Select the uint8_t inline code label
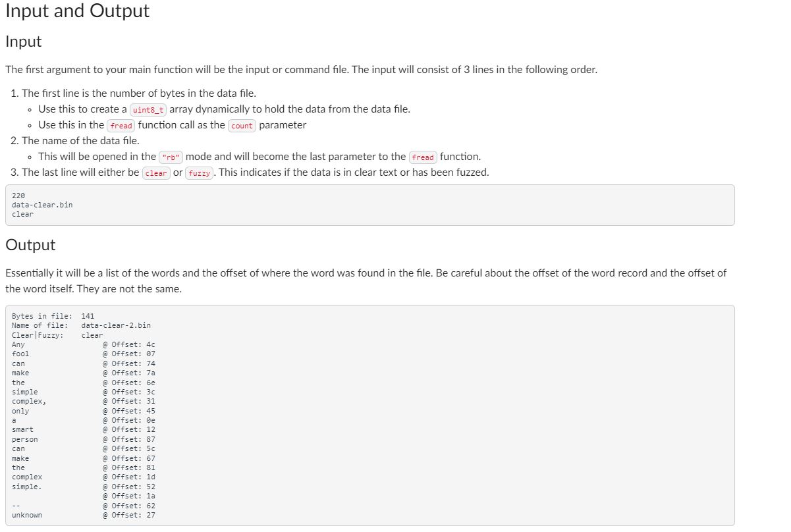Image resolution: width=791 pixels, height=532 pixels. 148,110
